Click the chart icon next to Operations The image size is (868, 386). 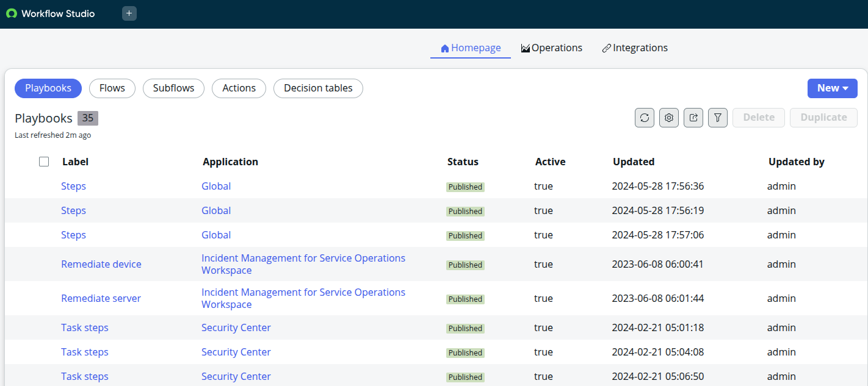tap(525, 47)
